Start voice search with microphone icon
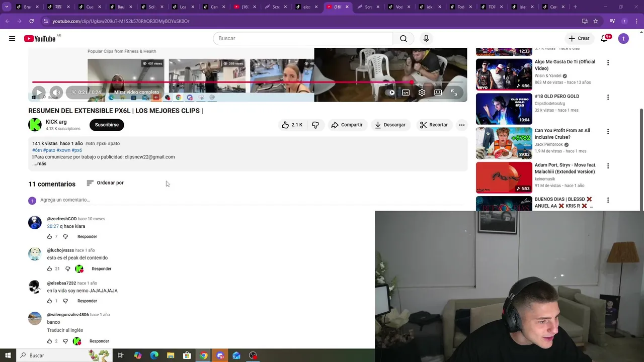This screenshot has height=362, width=644. (x=426, y=38)
